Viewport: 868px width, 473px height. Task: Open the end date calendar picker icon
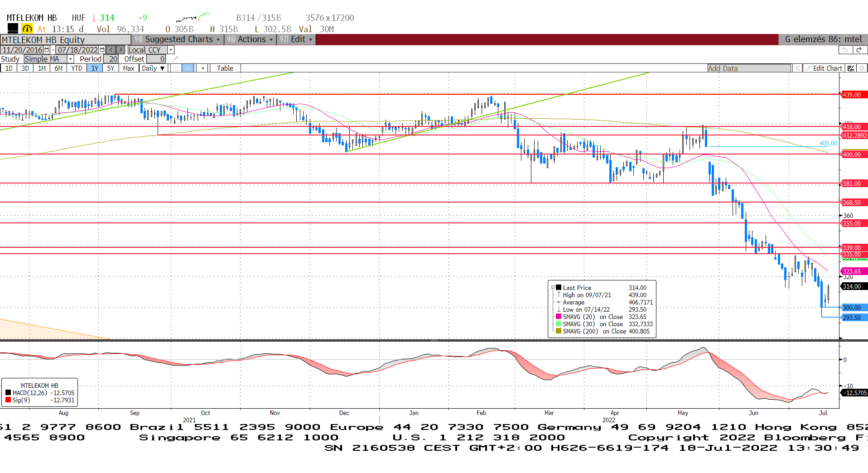coord(102,50)
